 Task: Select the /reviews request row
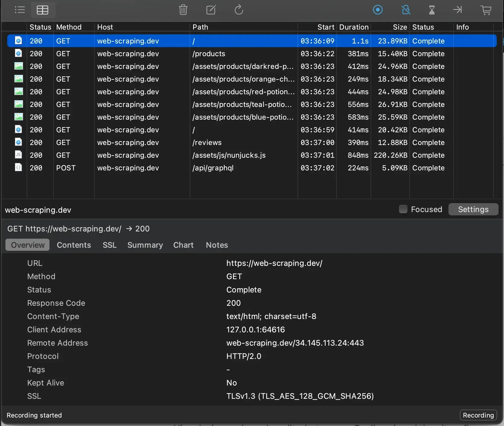pyautogui.click(x=207, y=143)
